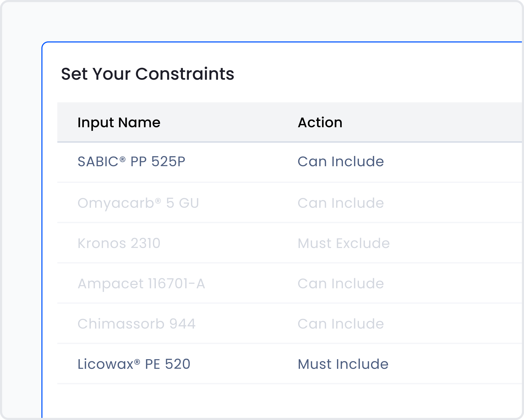Click the number 944 in the Chimassorb row
The width and height of the screenshot is (524, 420).
(x=182, y=324)
